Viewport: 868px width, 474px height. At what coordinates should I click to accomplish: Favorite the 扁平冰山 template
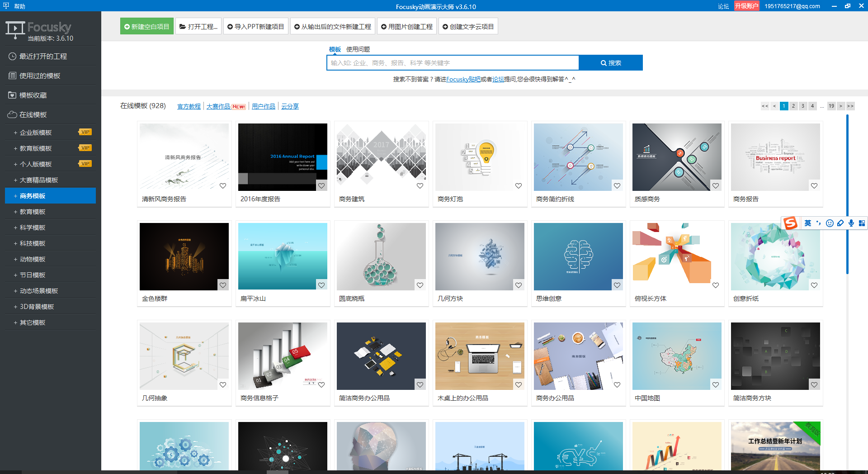coord(321,285)
